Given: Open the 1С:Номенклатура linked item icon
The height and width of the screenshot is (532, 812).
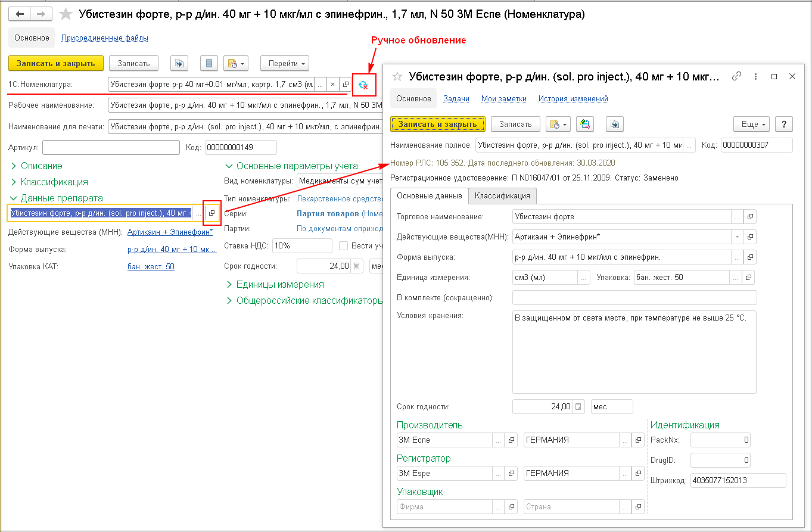Looking at the screenshot, I should click(345, 85).
